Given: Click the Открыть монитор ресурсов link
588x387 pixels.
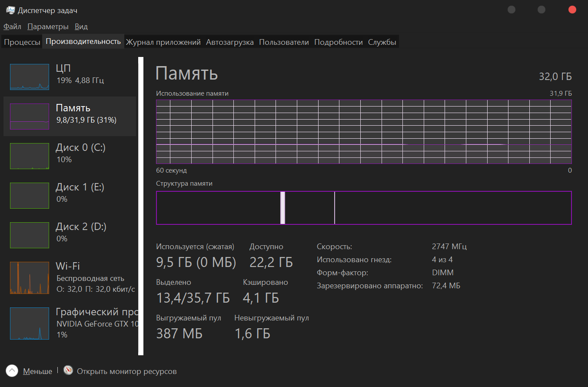Looking at the screenshot, I should click(x=126, y=371).
